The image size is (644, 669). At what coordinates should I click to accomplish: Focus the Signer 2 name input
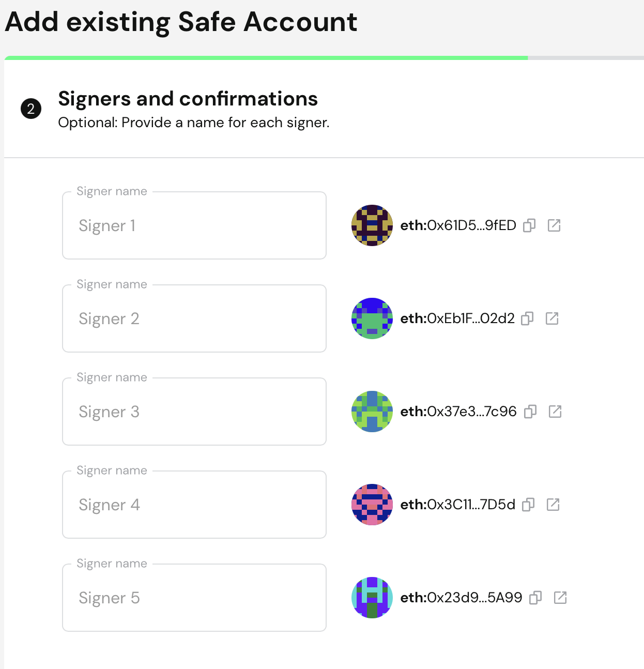click(194, 318)
